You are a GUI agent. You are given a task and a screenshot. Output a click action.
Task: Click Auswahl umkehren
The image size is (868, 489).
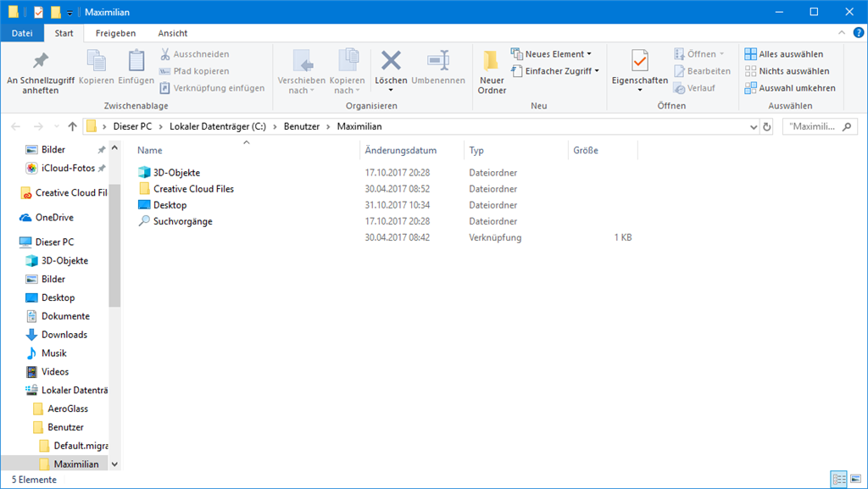790,88
